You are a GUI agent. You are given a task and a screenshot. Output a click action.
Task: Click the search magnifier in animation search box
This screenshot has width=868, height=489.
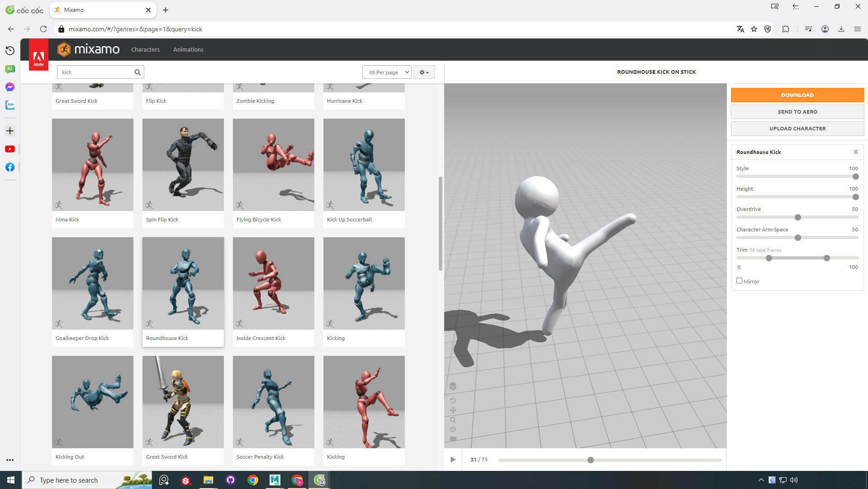point(138,72)
